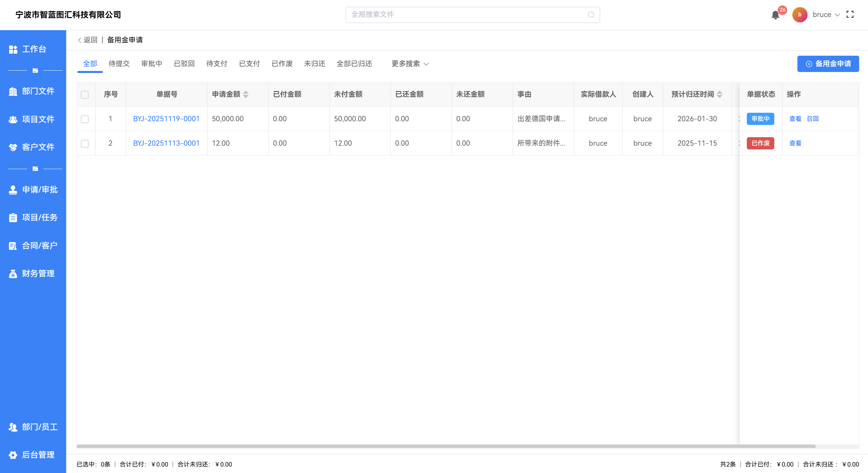Click bruce user avatar
The width and height of the screenshot is (868, 473).
coord(800,15)
